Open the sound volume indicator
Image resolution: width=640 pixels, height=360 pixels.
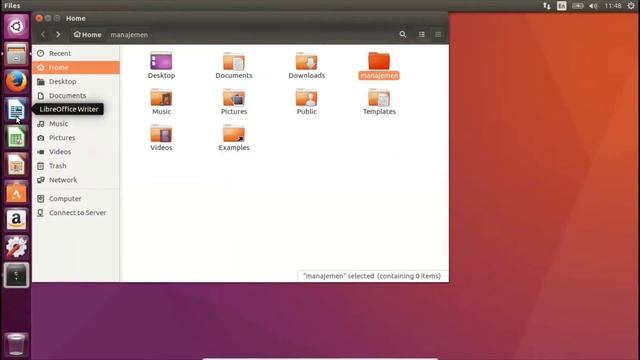pyautogui.click(x=593, y=6)
